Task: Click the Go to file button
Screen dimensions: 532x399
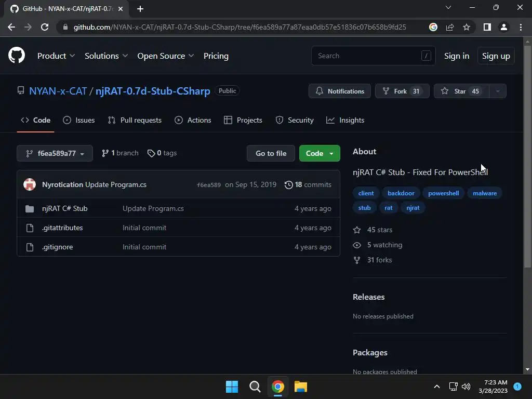Action: [271, 153]
